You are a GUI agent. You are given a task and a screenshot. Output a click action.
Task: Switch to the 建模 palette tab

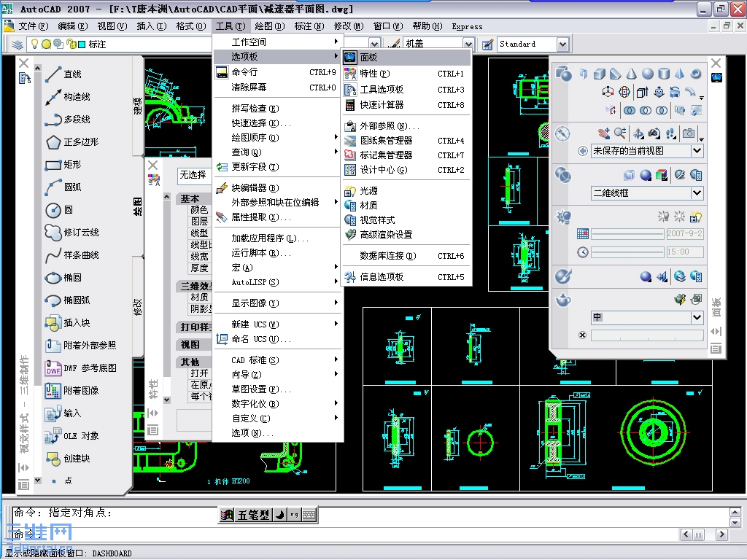tap(137, 106)
